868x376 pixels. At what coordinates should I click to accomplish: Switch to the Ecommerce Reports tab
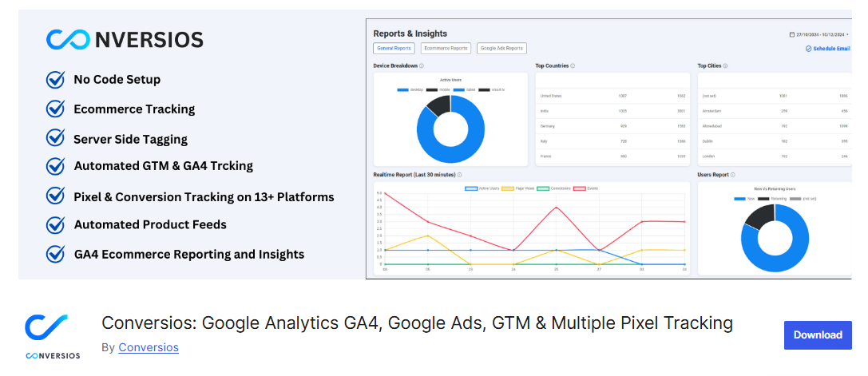[446, 48]
